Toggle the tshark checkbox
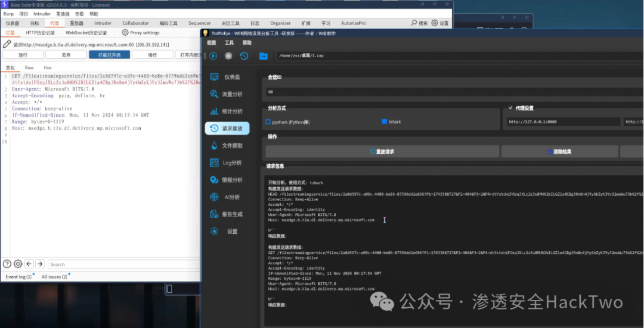This screenshot has height=328, width=644. tap(385, 122)
